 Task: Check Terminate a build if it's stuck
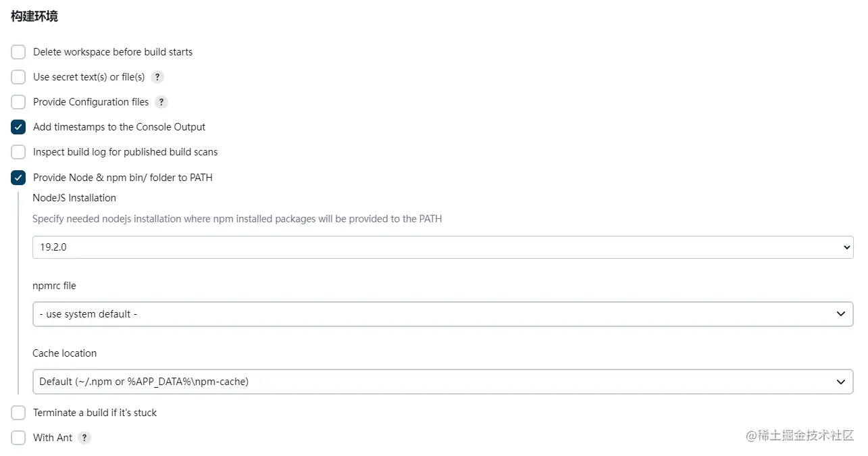18,413
